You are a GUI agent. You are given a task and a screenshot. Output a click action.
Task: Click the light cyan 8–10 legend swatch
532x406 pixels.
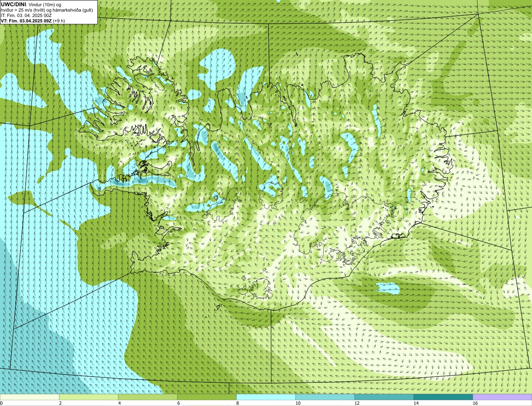coord(266,397)
